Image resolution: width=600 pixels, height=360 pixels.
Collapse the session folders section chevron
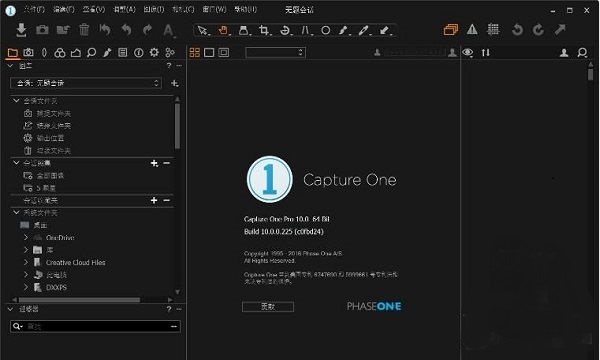(16, 101)
